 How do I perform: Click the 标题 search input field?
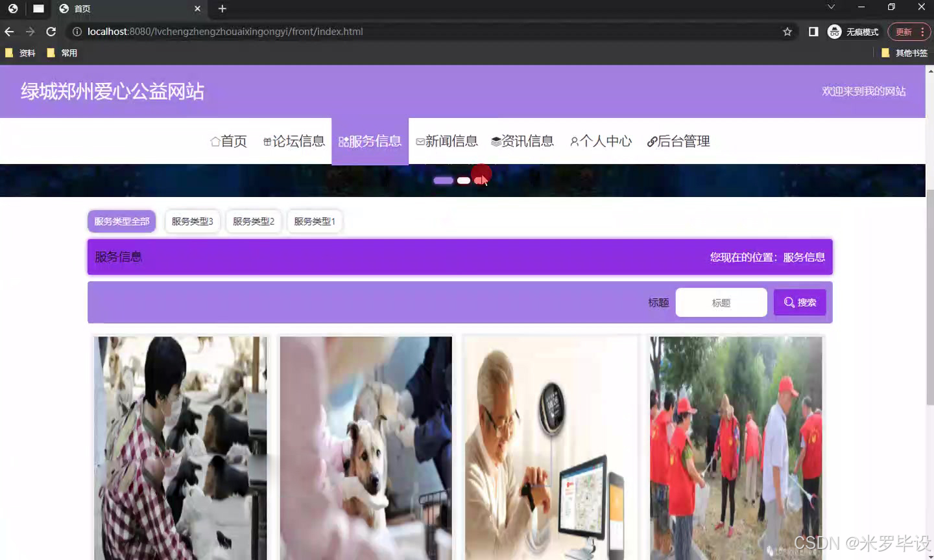[721, 302]
